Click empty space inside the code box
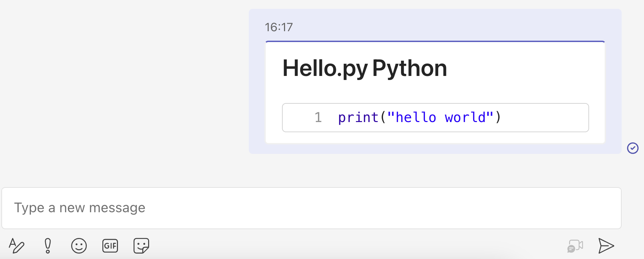 tap(546, 117)
